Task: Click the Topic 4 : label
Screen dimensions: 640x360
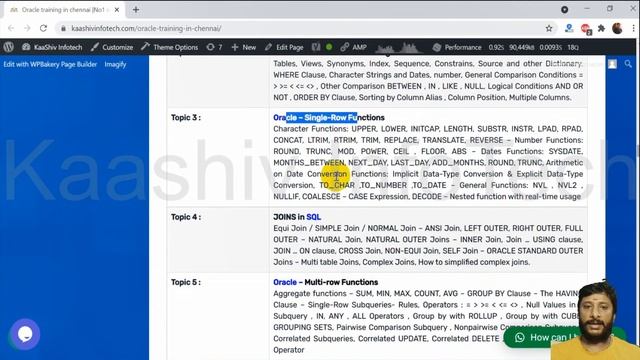Action: click(x=186, y=217)
